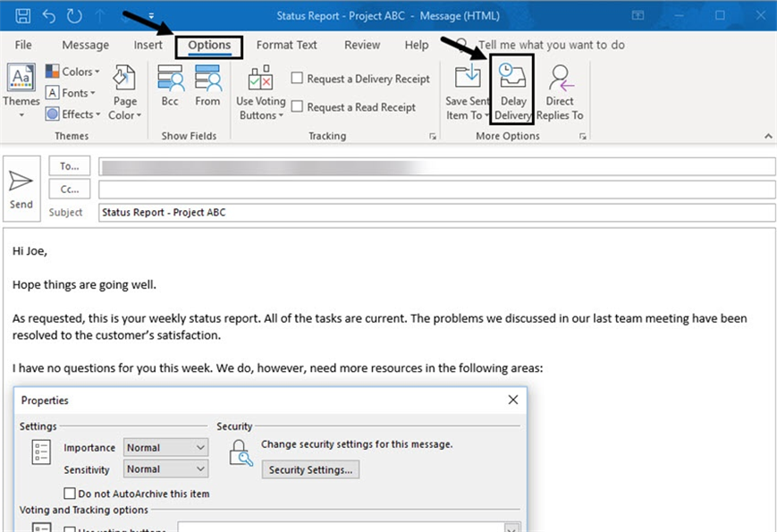
Task: Click the security lock icon
Action: click(x=241, y=453)
